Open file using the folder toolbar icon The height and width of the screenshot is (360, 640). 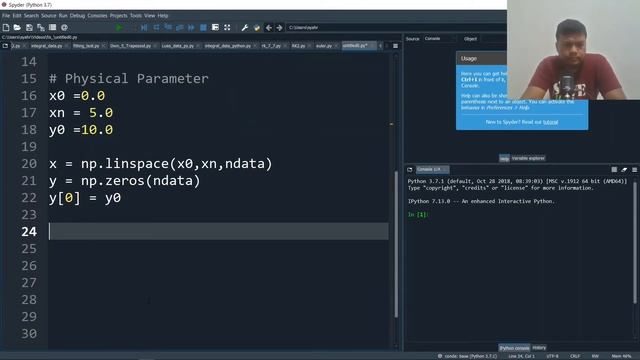pyautogui.click(x=17, y=28)
